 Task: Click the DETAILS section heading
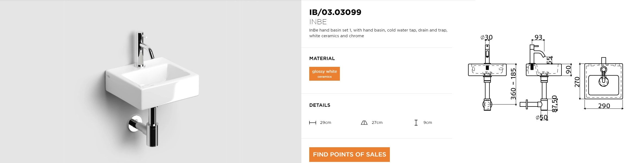point(320,105)
